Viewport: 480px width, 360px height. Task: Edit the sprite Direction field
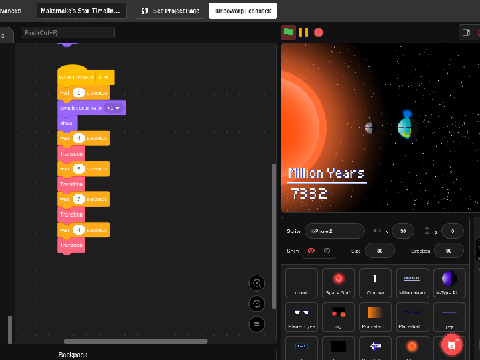point(449,251)
